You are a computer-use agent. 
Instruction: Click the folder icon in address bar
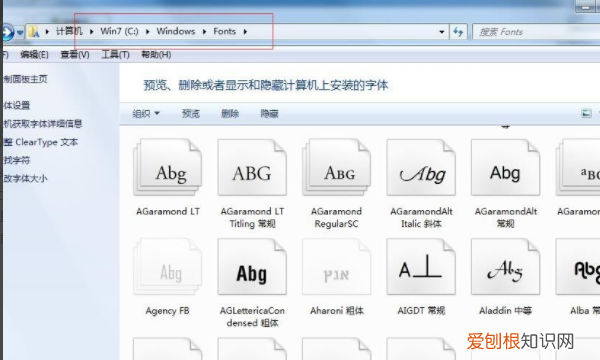tap(34, 32)
